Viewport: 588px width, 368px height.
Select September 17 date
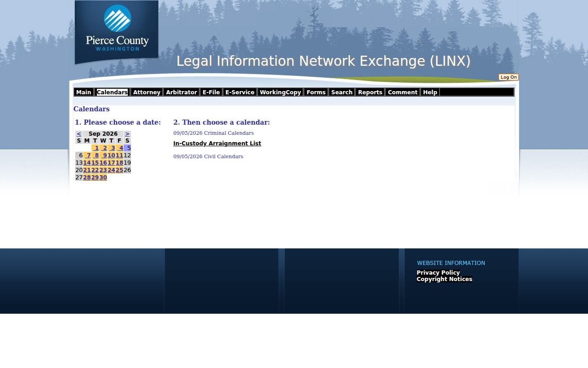pyautogui.click(x=111, y=163)
